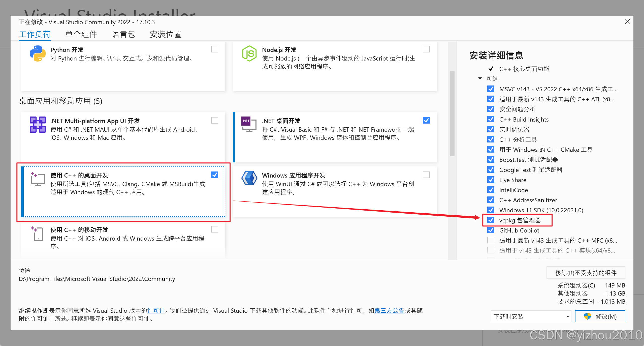Uncheck C++ Build Insights component

coord(491,119)
